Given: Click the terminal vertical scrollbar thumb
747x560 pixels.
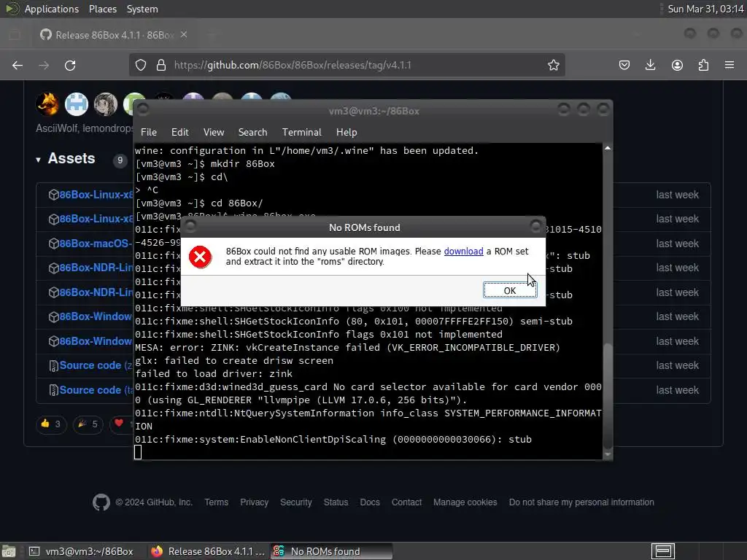Looking at the screenshot, I should tap(608, 395).
